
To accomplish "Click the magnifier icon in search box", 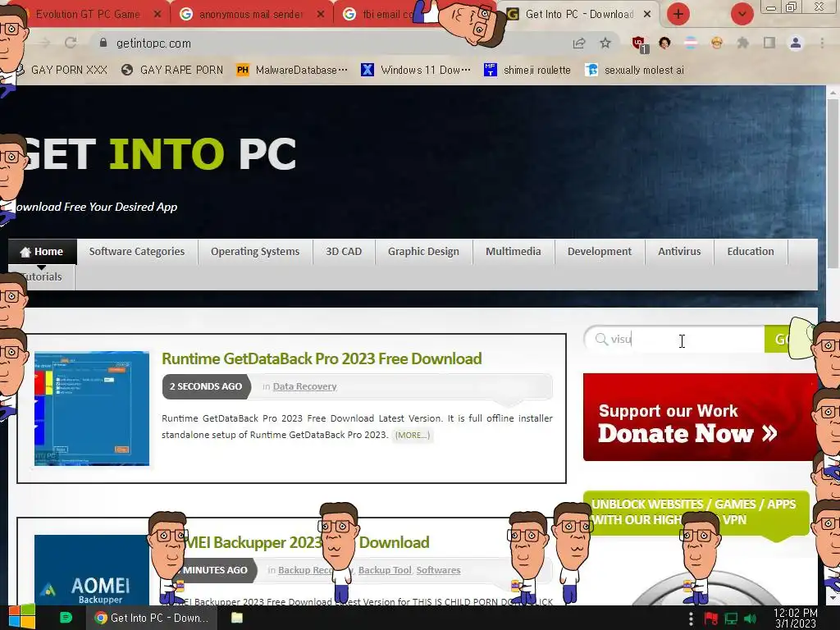I will click(601, 339).
